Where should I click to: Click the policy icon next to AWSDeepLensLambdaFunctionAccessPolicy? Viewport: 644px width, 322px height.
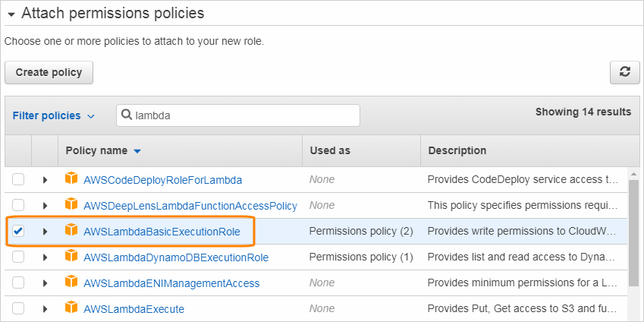(71, 205)
